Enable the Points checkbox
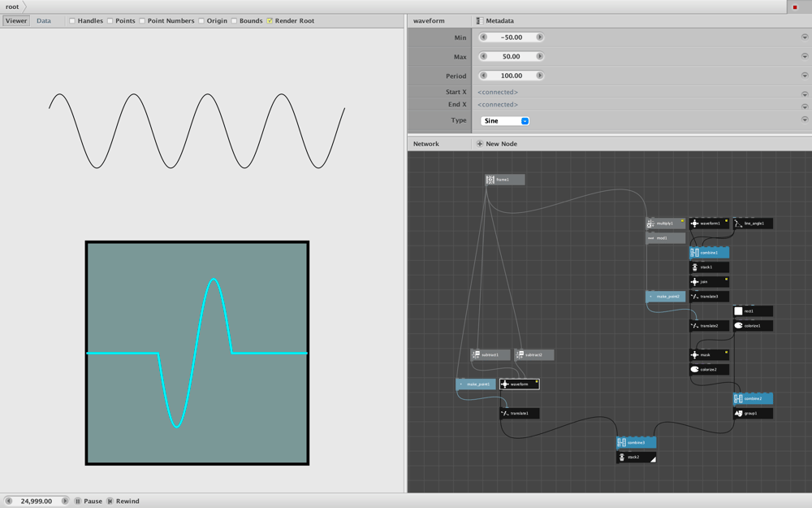The image size is (812, 508). point(110,21)
